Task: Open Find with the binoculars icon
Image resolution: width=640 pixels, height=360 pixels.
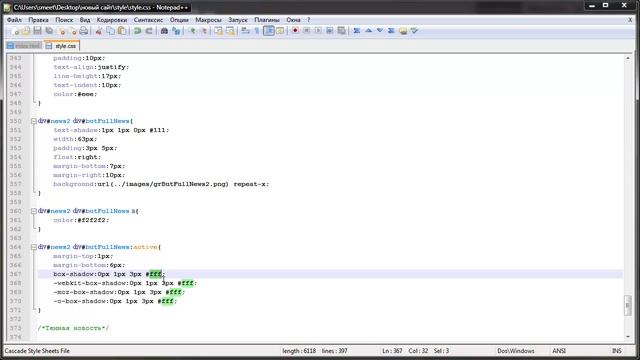Action: 164,31
